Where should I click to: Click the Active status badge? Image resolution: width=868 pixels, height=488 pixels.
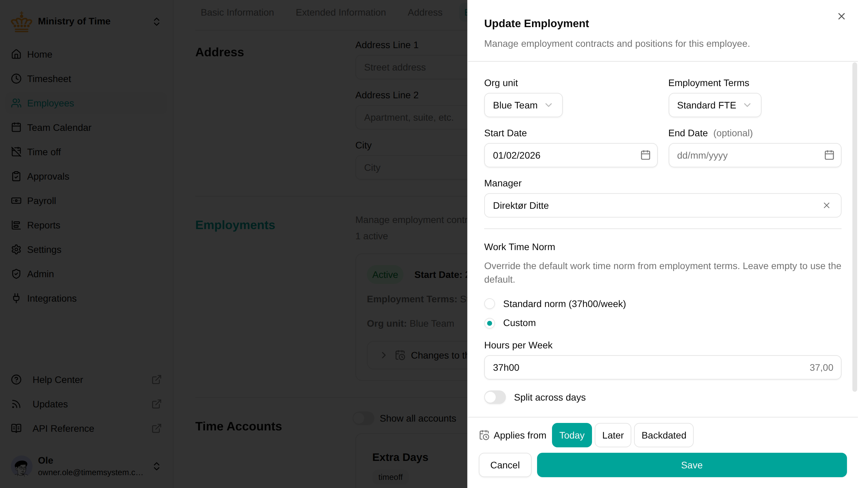[385, 274]
